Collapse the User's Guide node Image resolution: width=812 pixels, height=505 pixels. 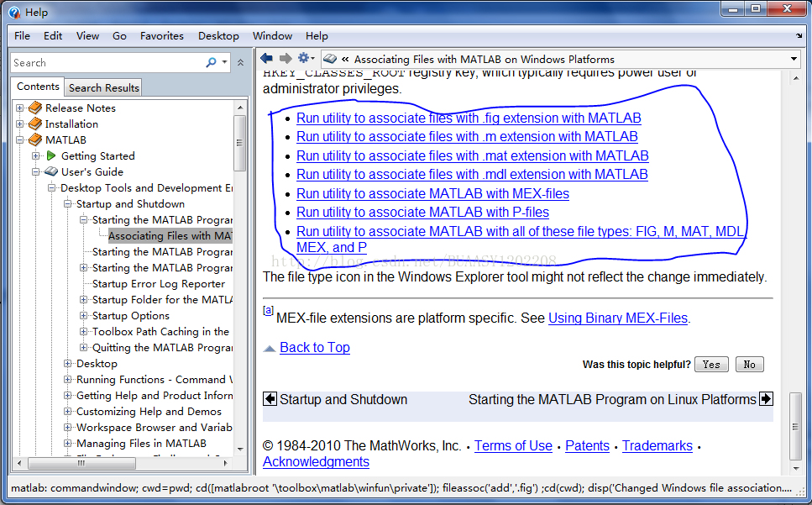click(36, 172)
